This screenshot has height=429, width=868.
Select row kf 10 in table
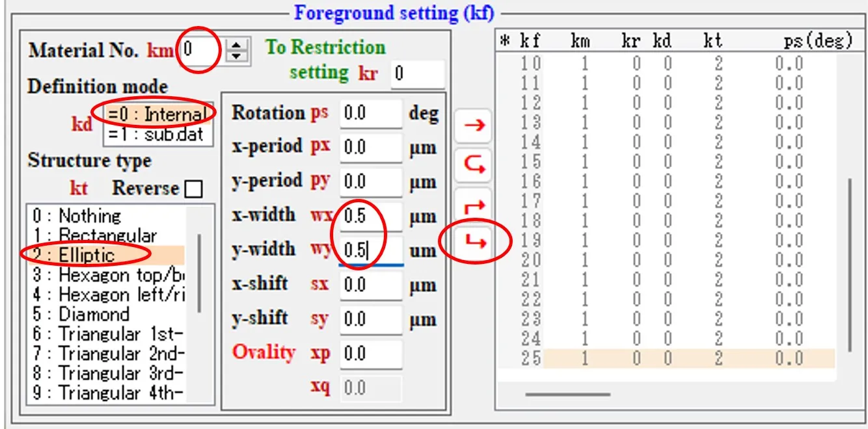coord(667,64)
